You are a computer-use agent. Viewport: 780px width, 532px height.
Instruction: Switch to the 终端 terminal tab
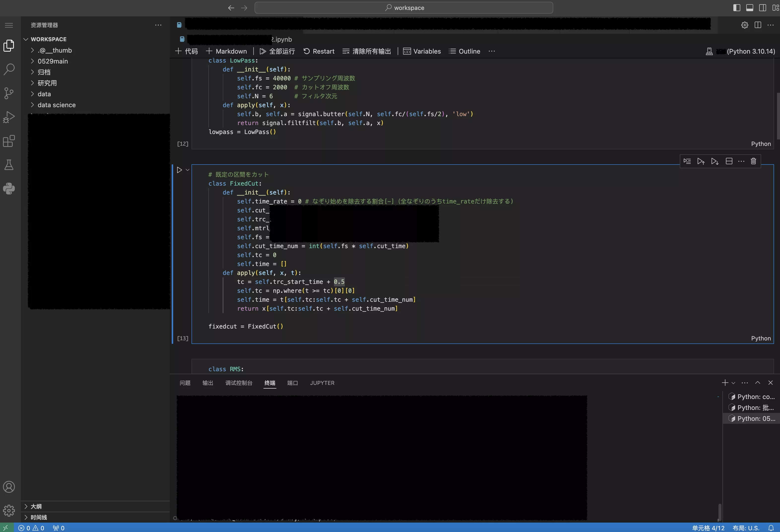coord(270,383)
